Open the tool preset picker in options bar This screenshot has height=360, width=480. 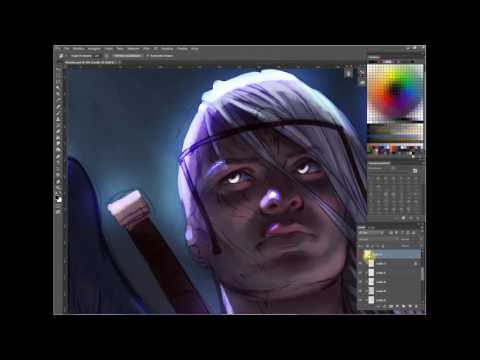point(62,56)
